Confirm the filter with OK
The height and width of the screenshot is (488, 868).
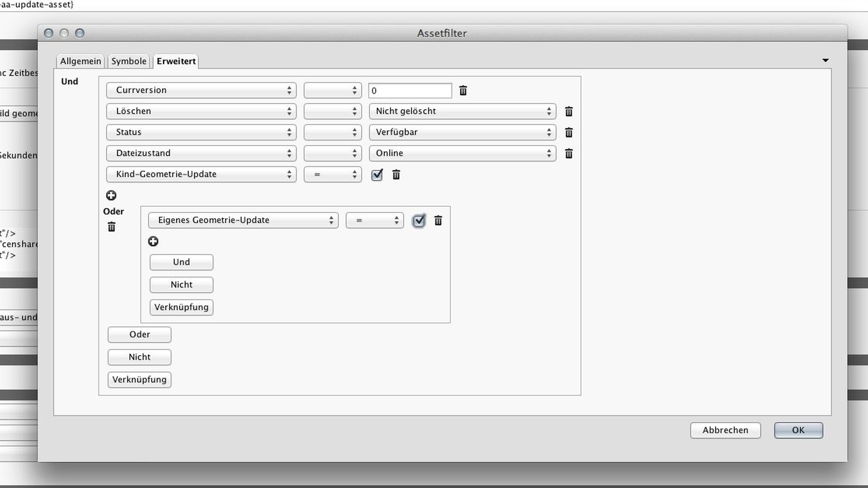pyautogui.click(x=798, y=430)
